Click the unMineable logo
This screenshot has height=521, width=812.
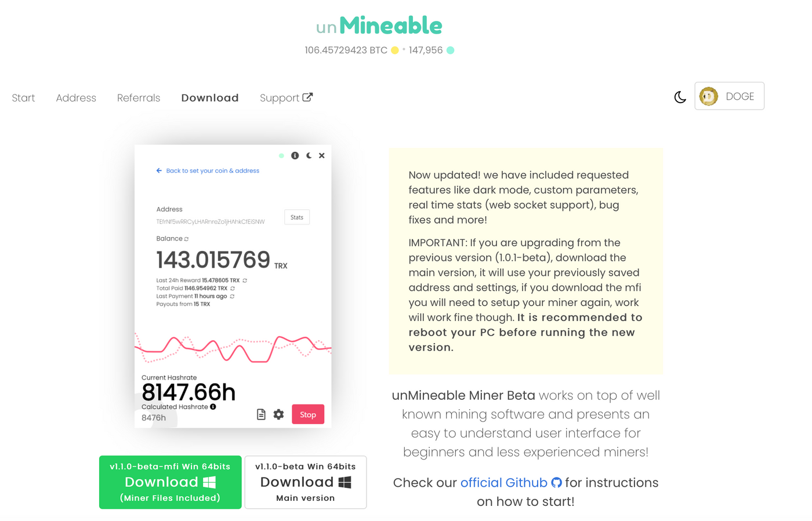pyautogui.click(x=379, y=25)
